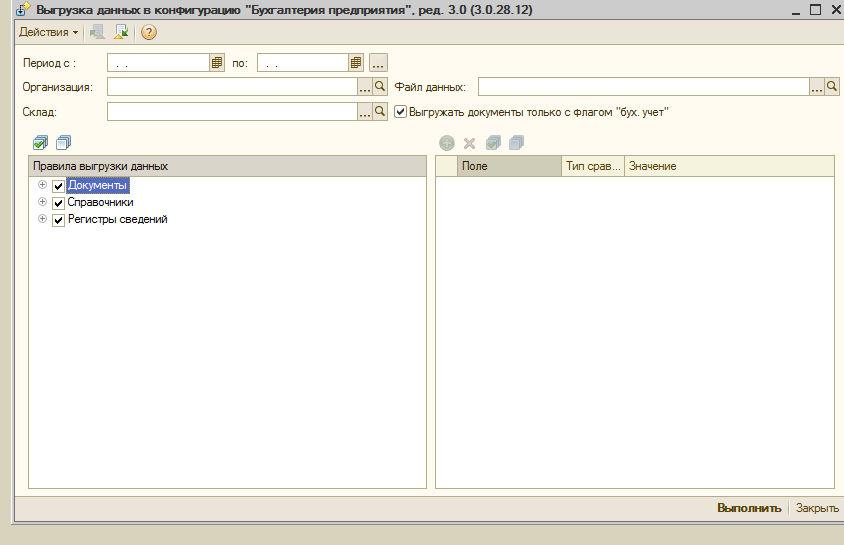
Task: Expand the Регистры сведений tree node
Action: [x=42, y=219]
